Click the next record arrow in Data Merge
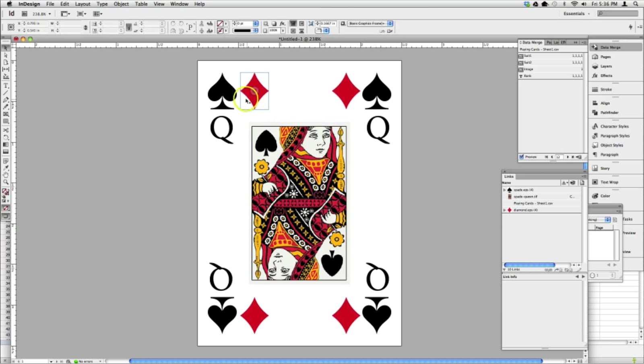This screenshot has width=644, height=364. pos(568,157)
